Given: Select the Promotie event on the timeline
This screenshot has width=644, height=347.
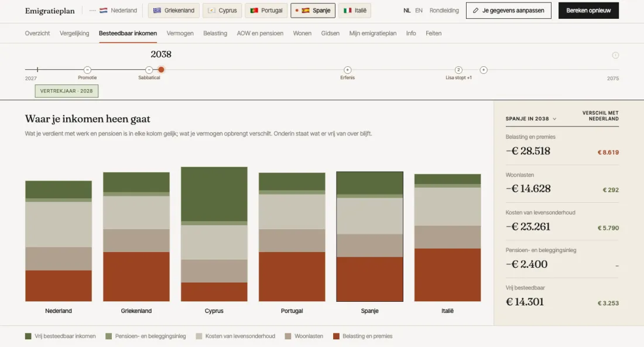Looking at the screenshot, I should pos(87,70).
